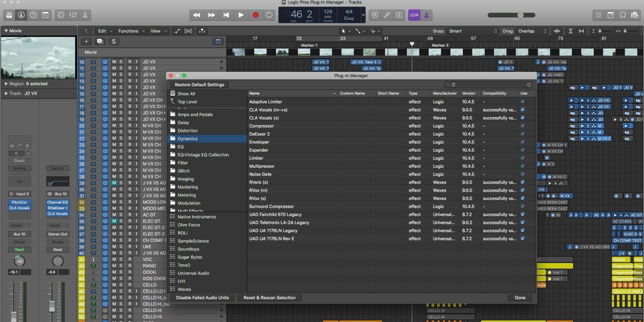Expand the Region: 6 selected section
Image resolution: width=644 pixels, height=322 pixels.
click(6, 84)
